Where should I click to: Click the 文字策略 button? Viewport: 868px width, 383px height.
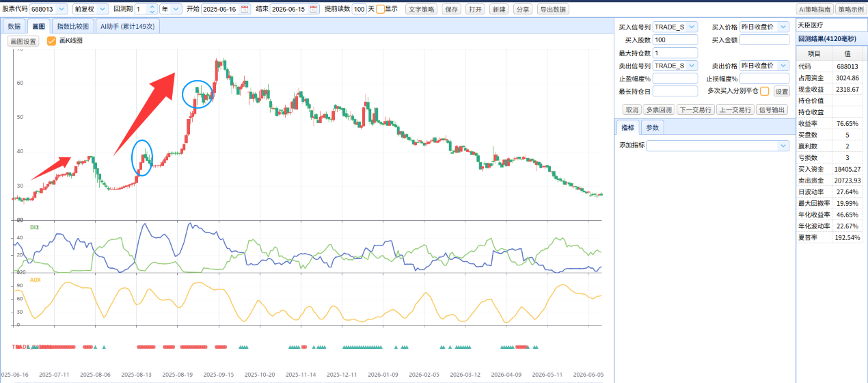point(422,10)
